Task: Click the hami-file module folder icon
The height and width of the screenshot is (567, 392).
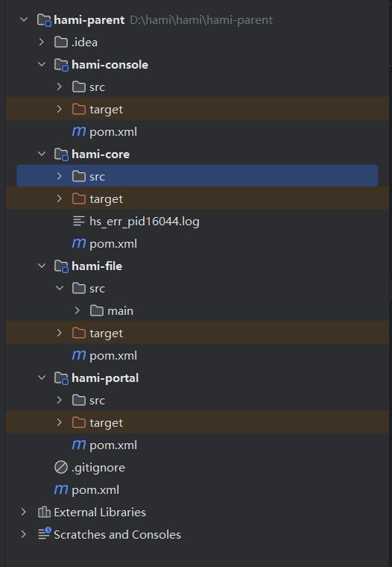Action: point(61,266)
